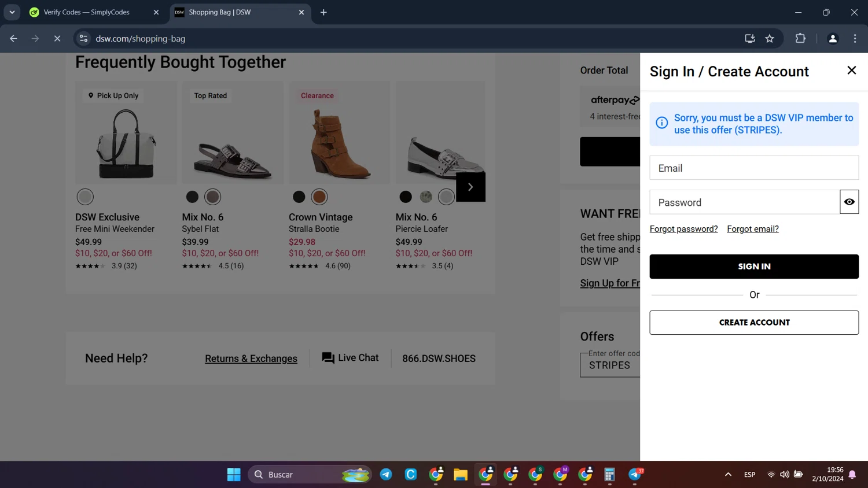Viewport: 868px width, 488px height.
Task: Click the 3.9 (32) rating of Mini Weekender
Action: point(106,266)
